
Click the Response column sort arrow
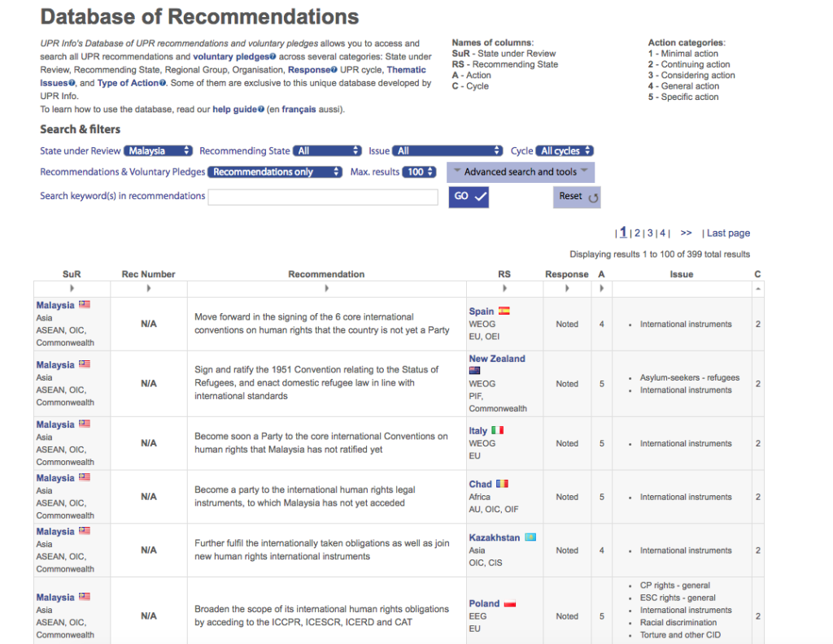click(x=567, y=289)
